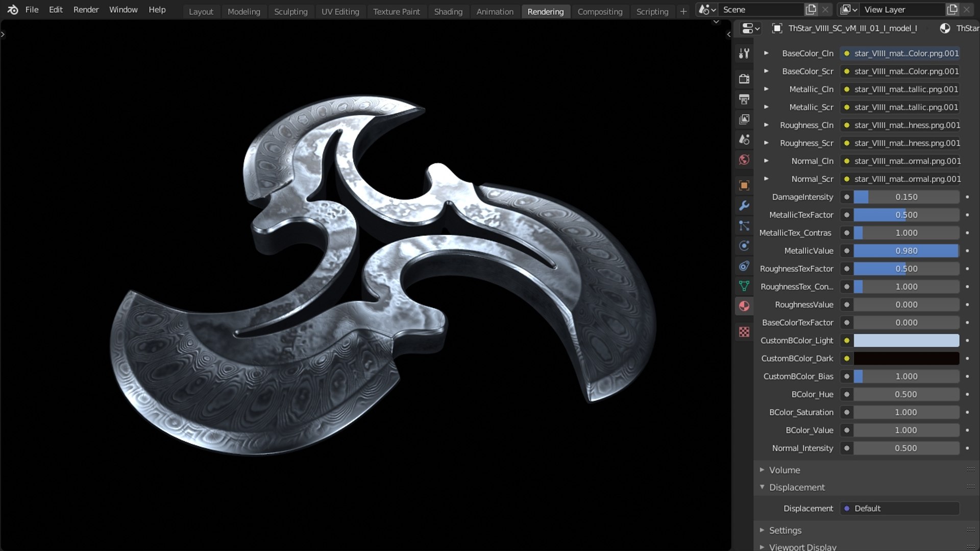Add a new View Layer with the copy icon
Screen dimensions: 980x551
(x=952, y=10)
